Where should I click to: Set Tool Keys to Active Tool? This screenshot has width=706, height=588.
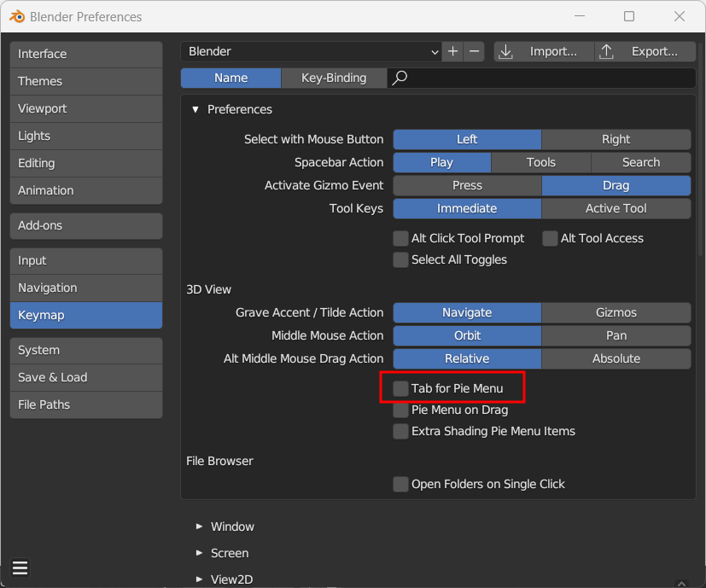pos(616,208)
